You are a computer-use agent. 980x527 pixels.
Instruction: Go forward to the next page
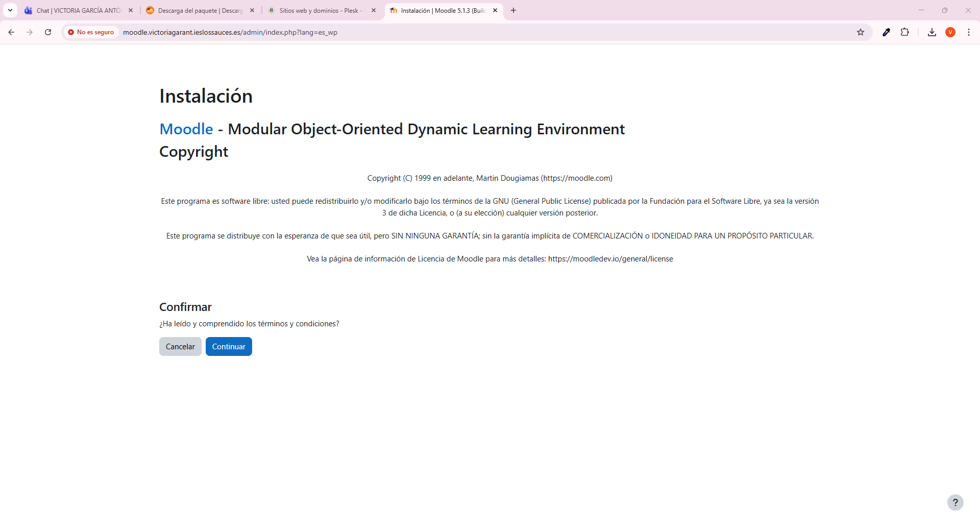pos(30,32)
